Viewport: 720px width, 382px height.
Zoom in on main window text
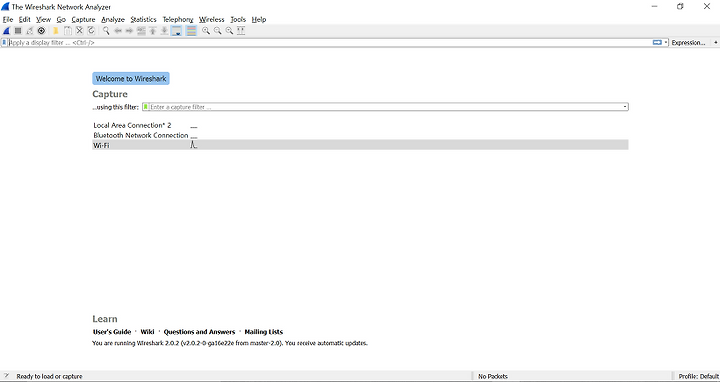[x=206, y=31]
